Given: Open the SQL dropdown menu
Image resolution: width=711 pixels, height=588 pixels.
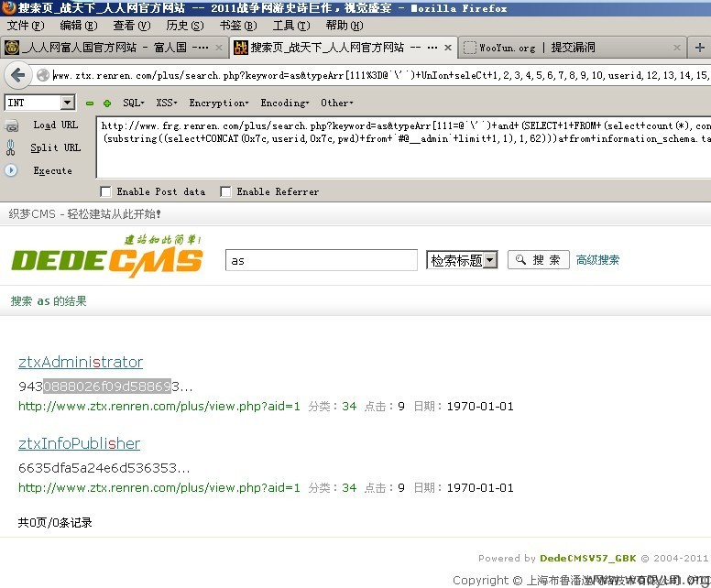Looking at the screenshot, I should coord(134,103).
